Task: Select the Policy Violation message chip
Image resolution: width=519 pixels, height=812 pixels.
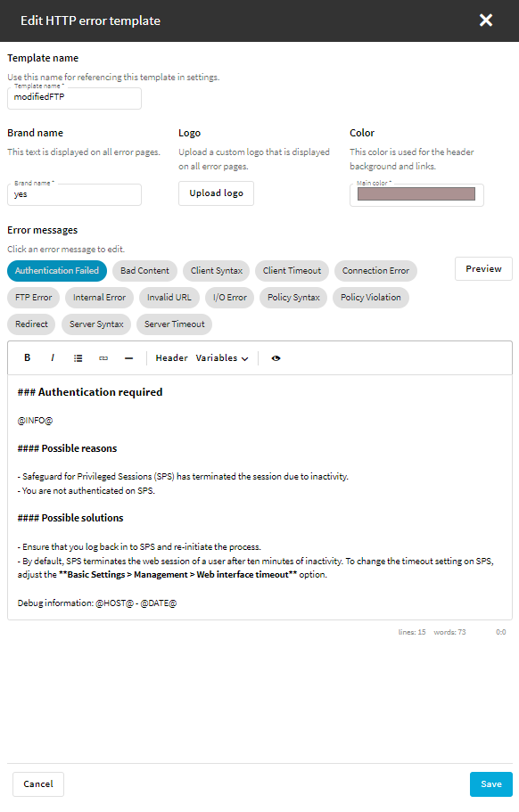Action: [371, 297]
